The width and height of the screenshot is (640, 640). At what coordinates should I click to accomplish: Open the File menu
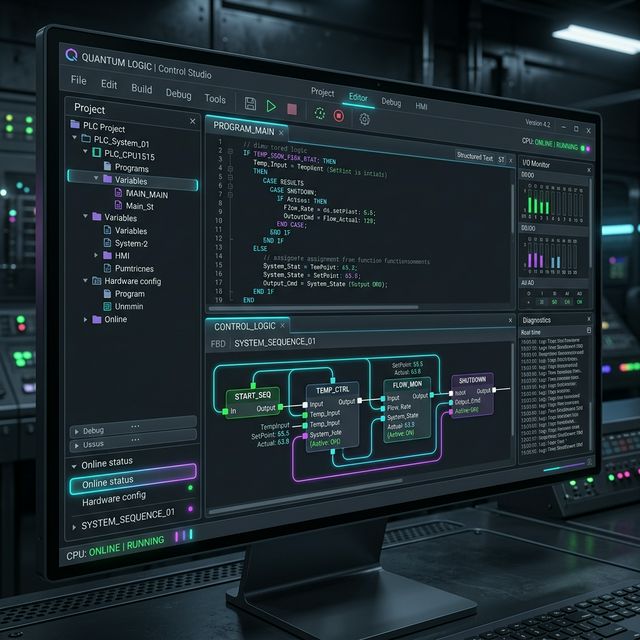point(78,80)
